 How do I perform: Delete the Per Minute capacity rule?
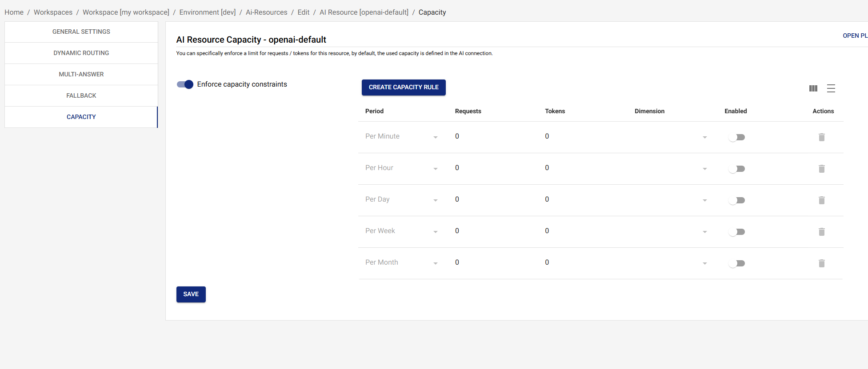[x=821, y=137]
